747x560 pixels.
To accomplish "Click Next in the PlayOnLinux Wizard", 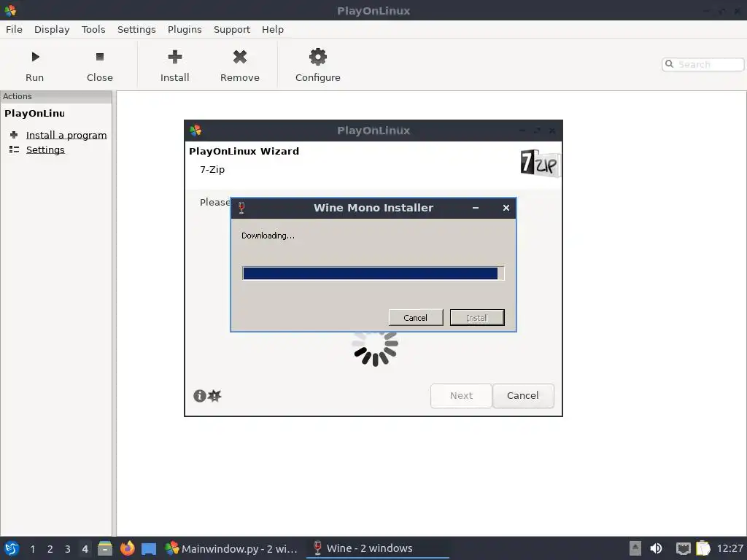I will [x=461, y=396].
